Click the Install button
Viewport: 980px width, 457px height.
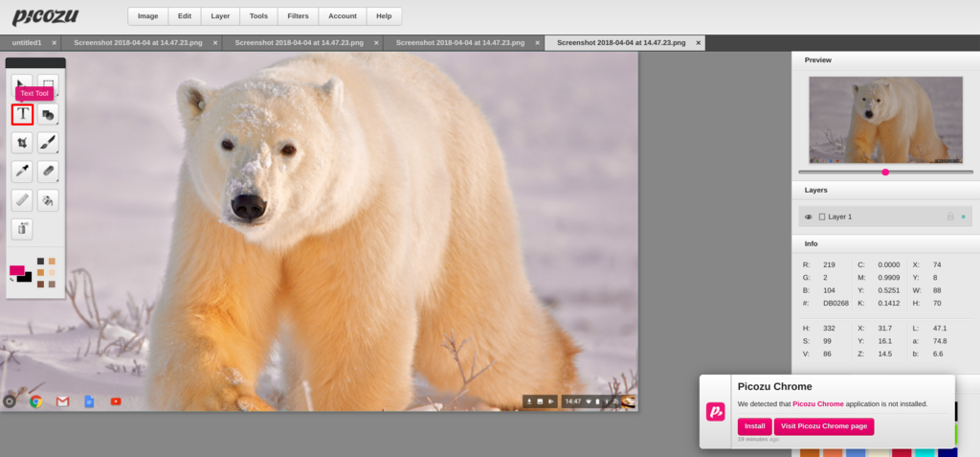click(x=754, y=426)
